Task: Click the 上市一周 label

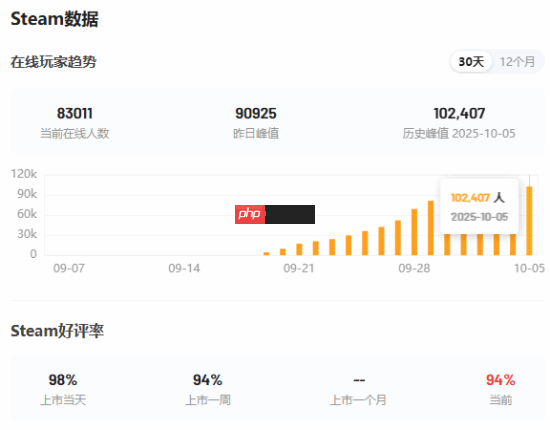Action: tap(208, 400)
